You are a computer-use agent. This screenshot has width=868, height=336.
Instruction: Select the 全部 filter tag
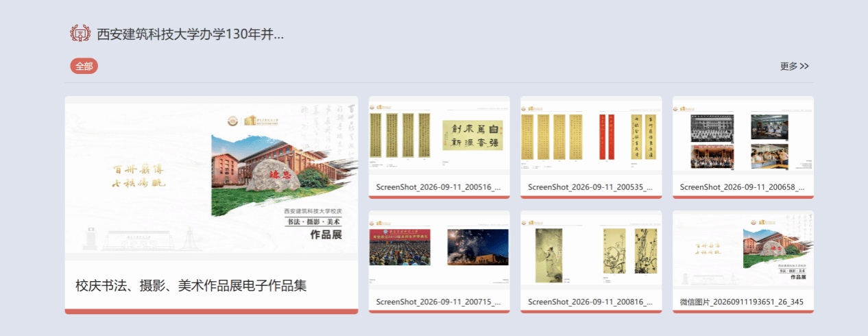[x=84, y=66]
